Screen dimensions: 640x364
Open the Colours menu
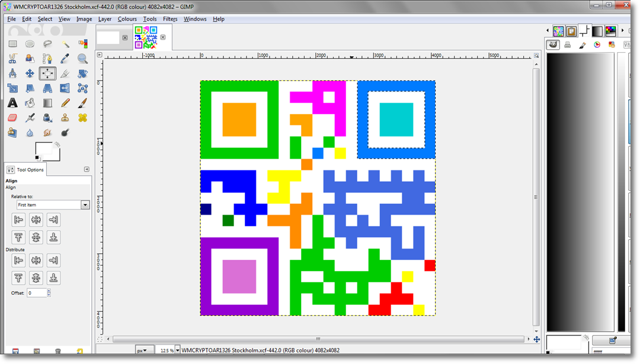point(127,19)
